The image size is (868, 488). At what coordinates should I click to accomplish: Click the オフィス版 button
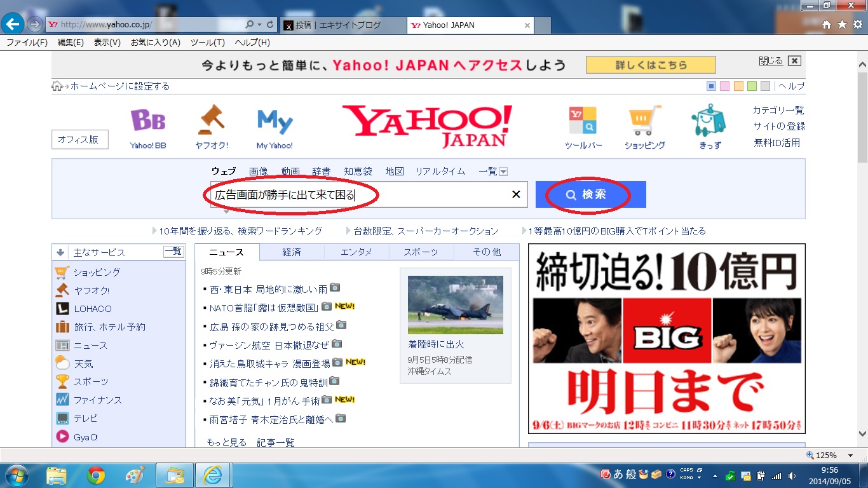coord(79,140)
